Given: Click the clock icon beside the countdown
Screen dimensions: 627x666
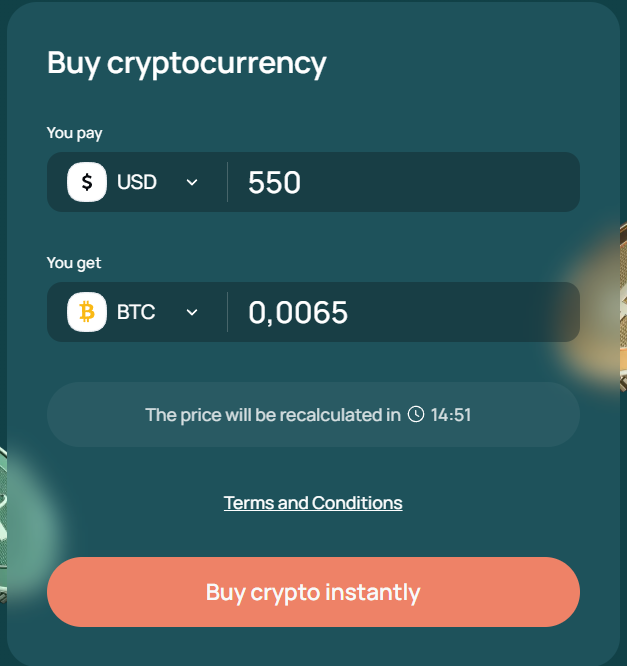Looking at the screenshot, I should click(417, 414).
